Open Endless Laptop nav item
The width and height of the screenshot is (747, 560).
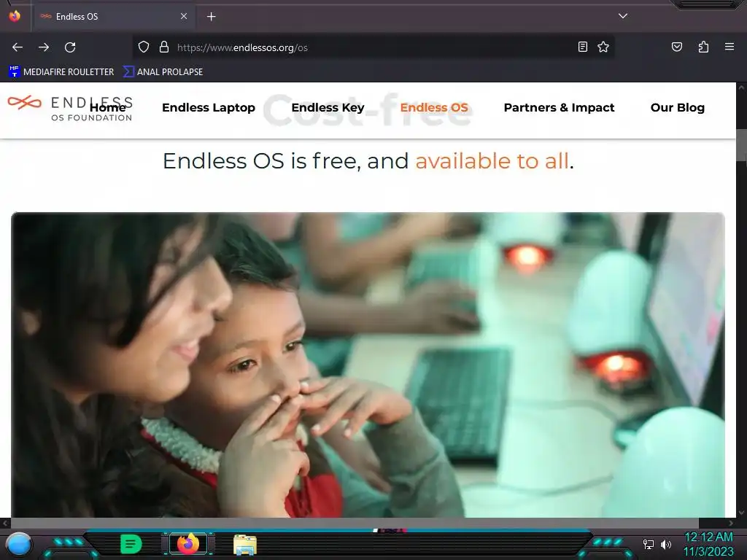pyautogui.click(x=209, y=108)
